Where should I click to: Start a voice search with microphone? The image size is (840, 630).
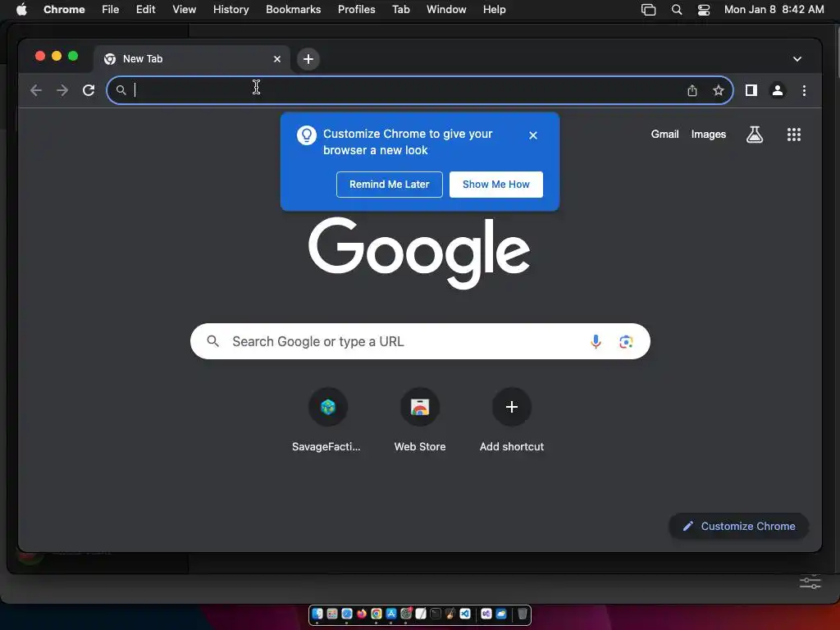(x=596, y=342)
